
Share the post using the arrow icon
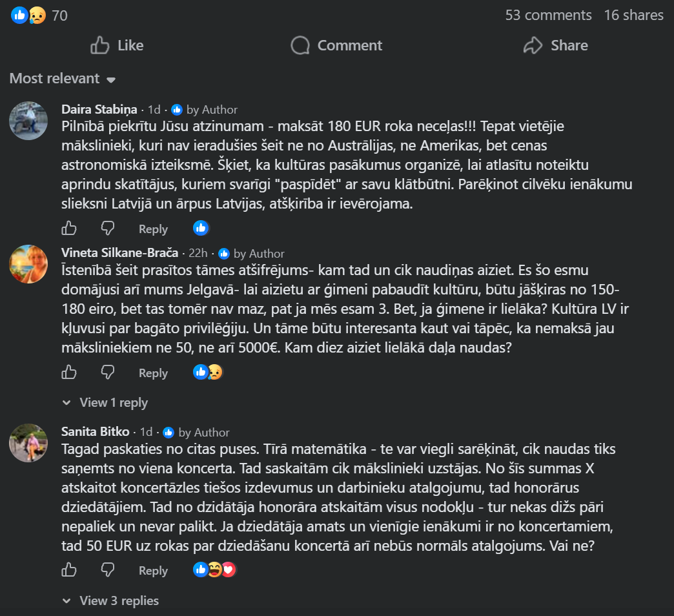tap(555, 45)
